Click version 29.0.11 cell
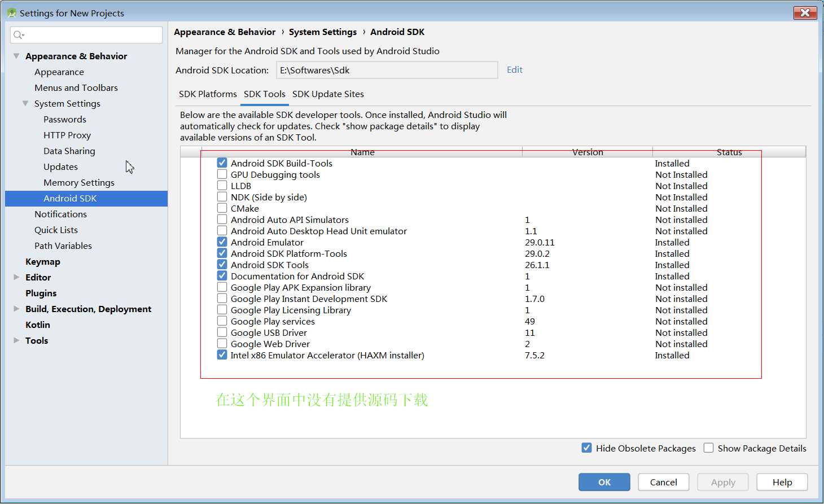 (x=540, y=242)
